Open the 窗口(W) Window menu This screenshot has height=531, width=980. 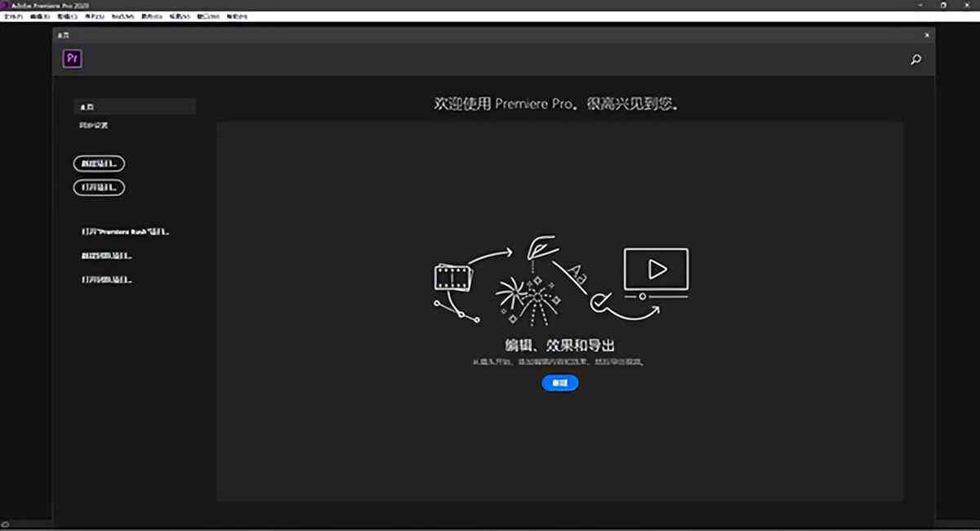coord(208,16)
